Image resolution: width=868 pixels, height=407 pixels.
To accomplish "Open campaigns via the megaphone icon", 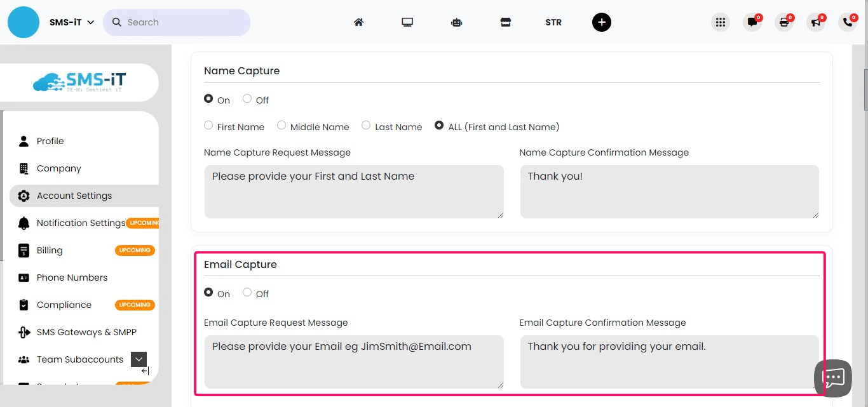I will coord(815,22).
